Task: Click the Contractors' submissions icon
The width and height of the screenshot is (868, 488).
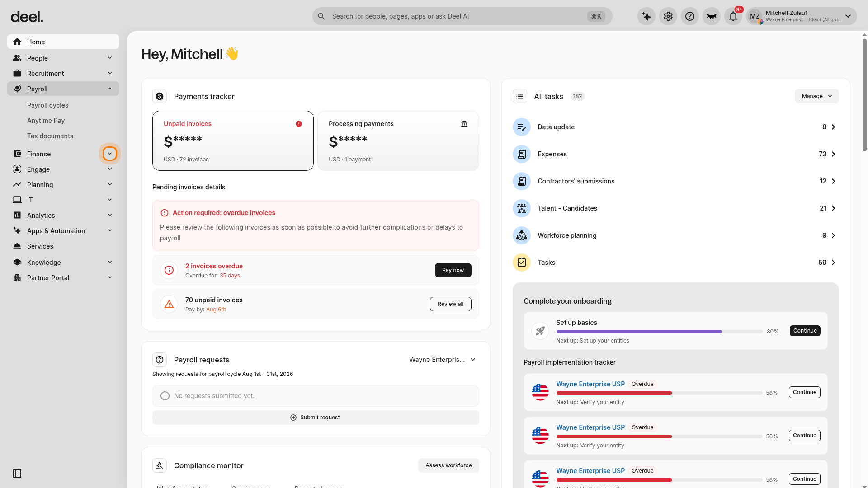Action: click(x=522, y=181)
